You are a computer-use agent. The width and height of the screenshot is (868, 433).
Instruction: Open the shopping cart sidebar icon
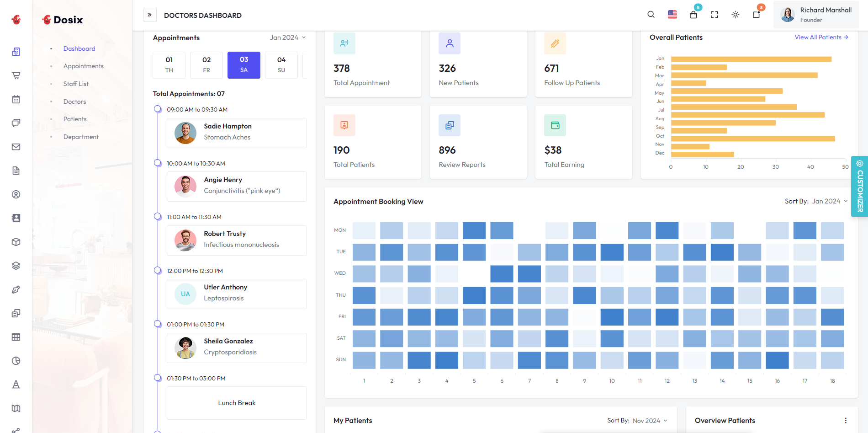point(16,75)
